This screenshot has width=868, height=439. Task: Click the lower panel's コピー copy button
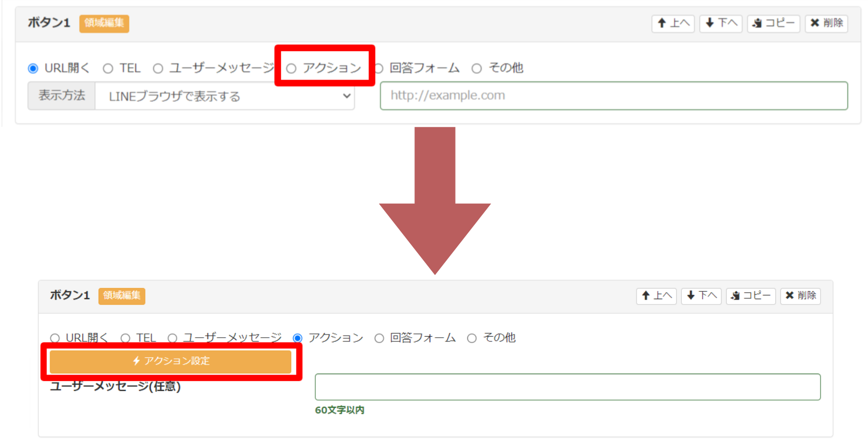tap(750, 295)
